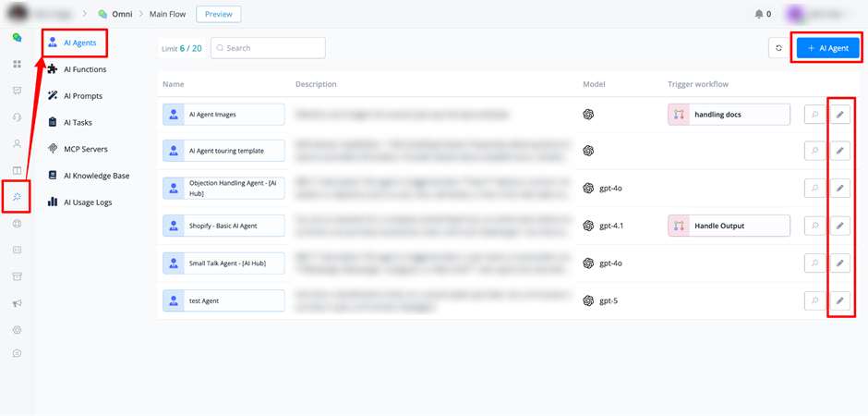The image size is (868, 416).
Task: Open the ticket card icon in left rail
Action: (17, 250)
